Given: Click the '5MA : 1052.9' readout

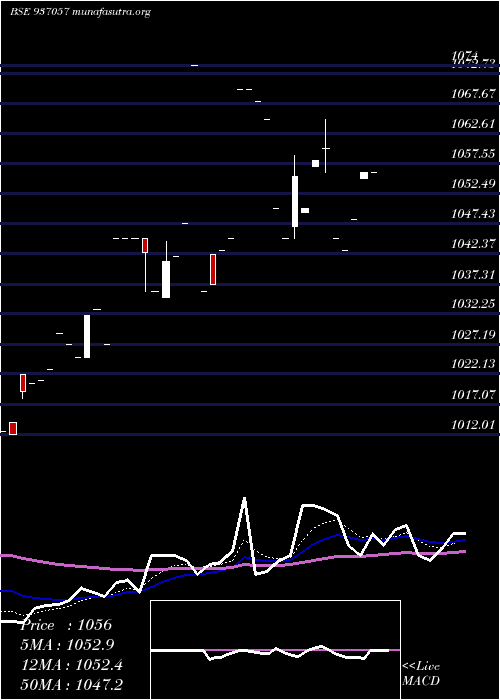Looking at the screenshot, I should click(x=68, y=645).
